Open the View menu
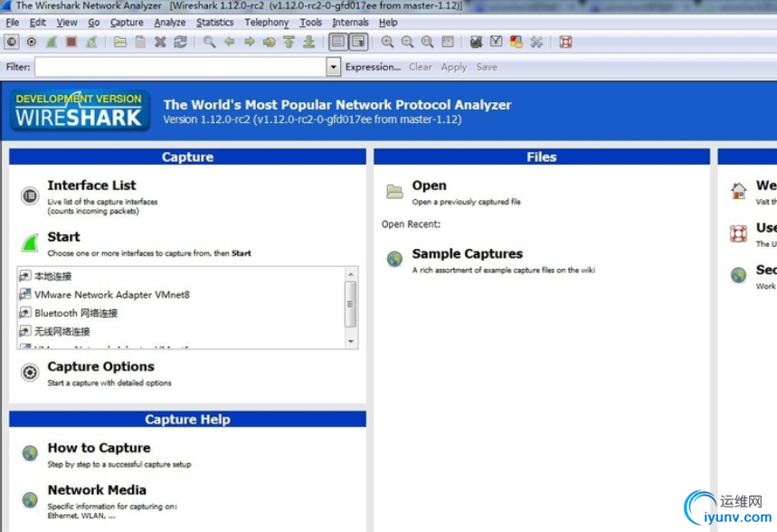 (67, 23)
